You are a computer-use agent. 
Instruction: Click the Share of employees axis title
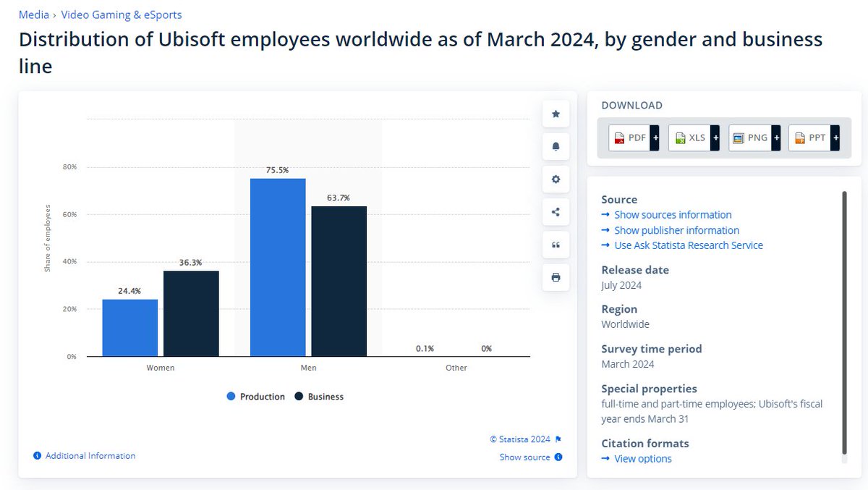tap(48, 238)
